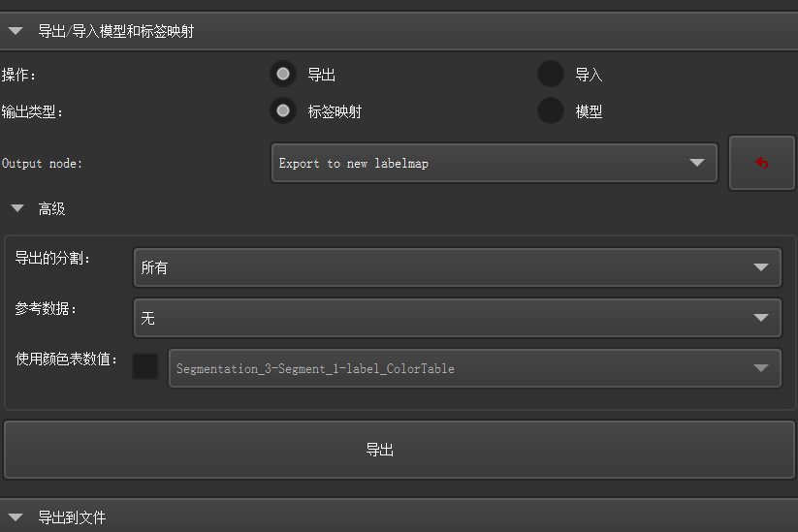Collapse the 导出到文件 section
The height and width of the screenshot is (532, 798).
pos(72,517)
